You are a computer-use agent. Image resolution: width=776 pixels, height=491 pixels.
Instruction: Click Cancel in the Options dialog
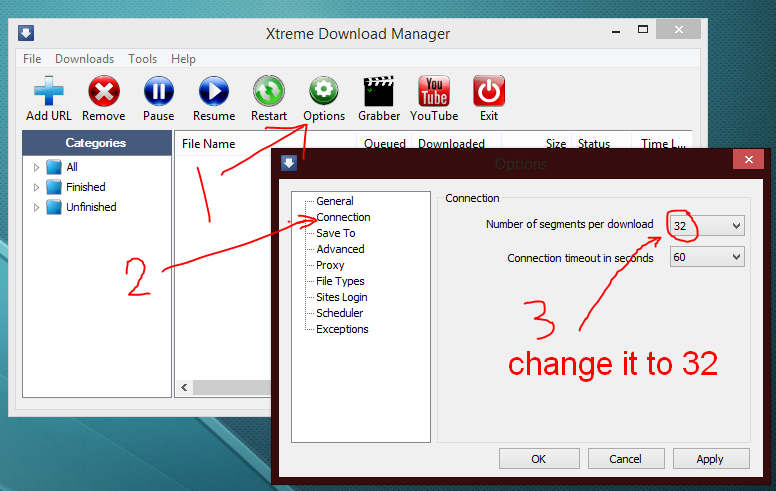pyautogui.click(x=626, y=459)
